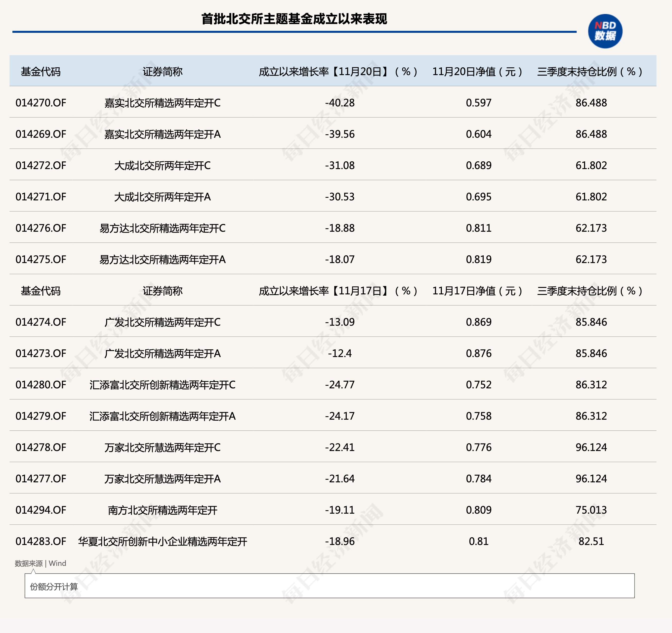Click growth rate value -12.4
The width and height of the screenshot is (672, 633).
[340, 353]
